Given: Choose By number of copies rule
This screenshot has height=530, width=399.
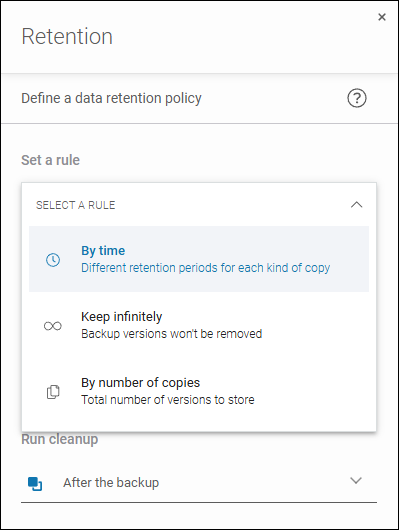Looking at the screenshot, I should (199, 391).
